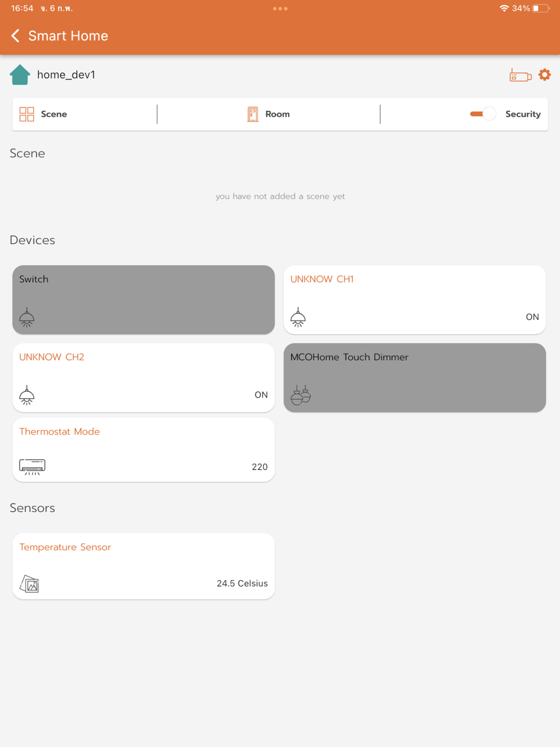Open the gateway device icon
This screenshot has height=747, width=560.
[x=520, y=75]
